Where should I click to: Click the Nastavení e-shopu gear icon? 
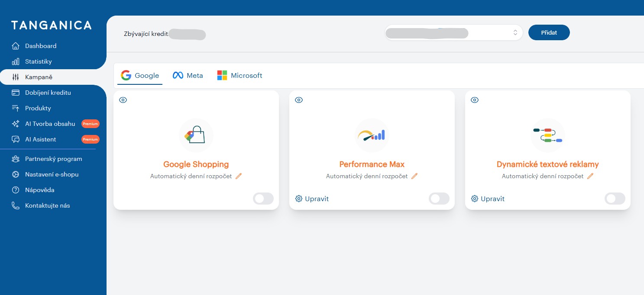pyautogui.click(x=16, y=174)
